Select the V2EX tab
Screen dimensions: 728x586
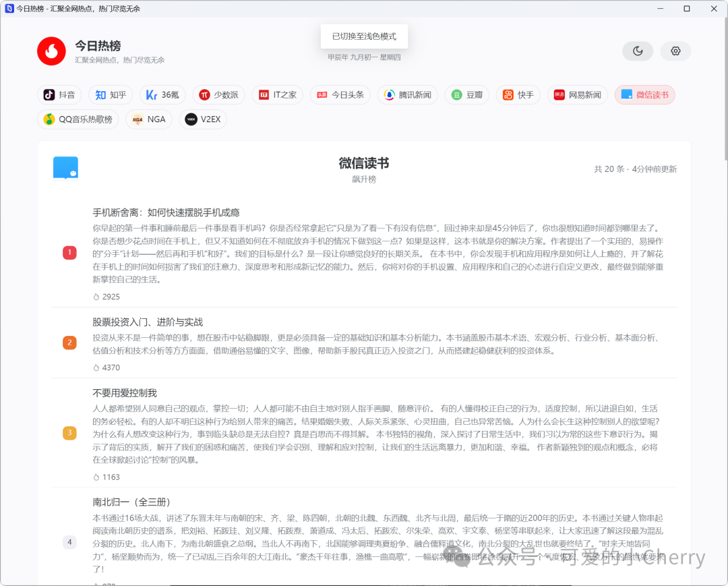203,119
